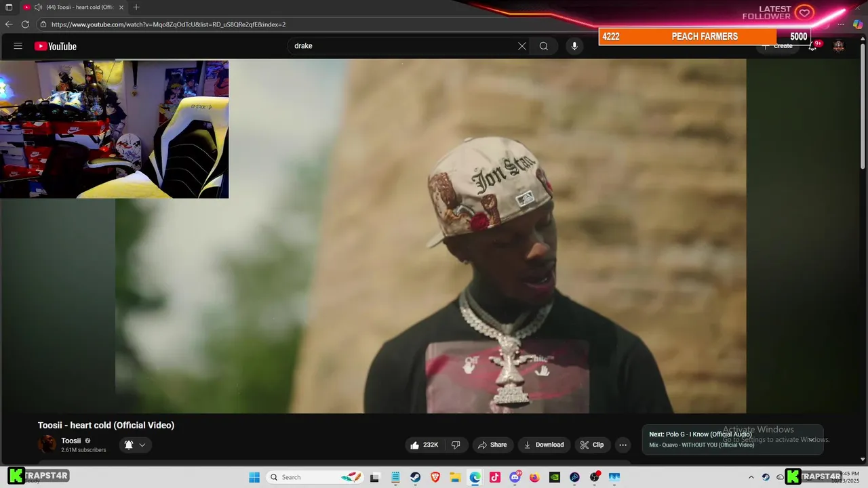This screenshot has height=488, width=868.
Task: Start voice search with the microphone
Action: [574, 46]
